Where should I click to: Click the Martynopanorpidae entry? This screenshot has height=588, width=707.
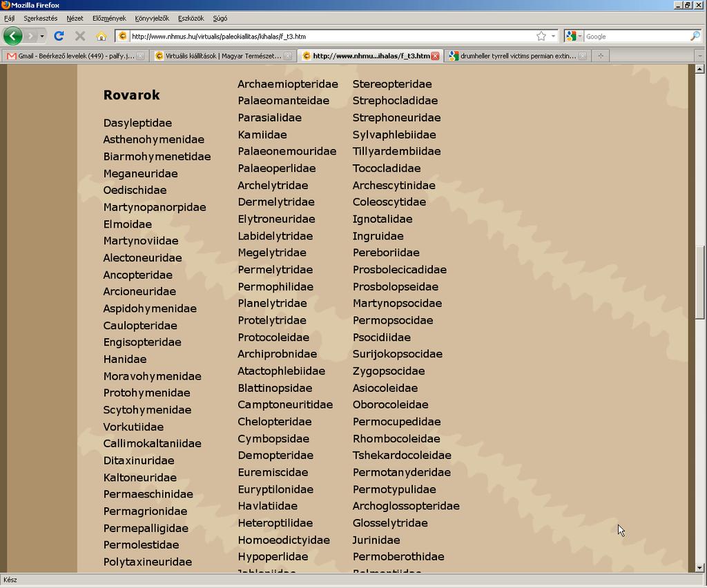155,207
